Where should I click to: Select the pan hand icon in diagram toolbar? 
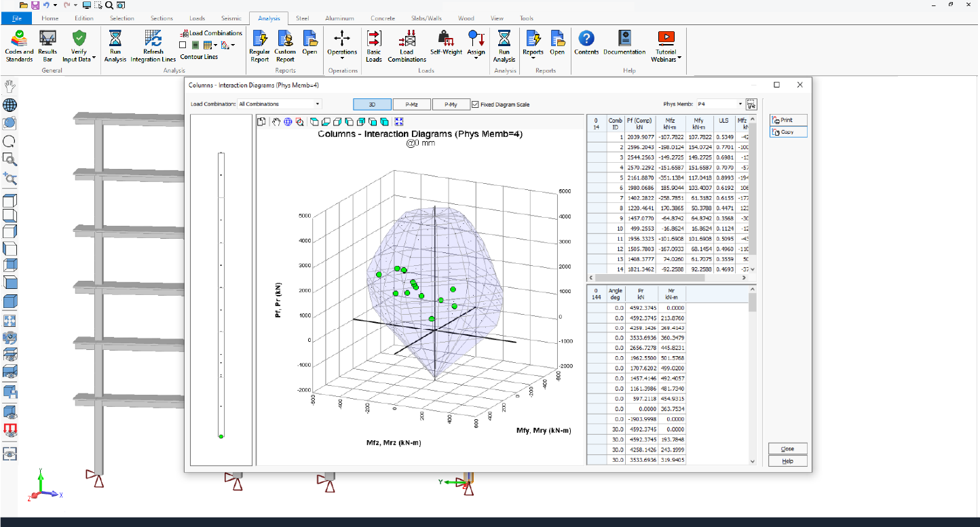tap(275, 121)
